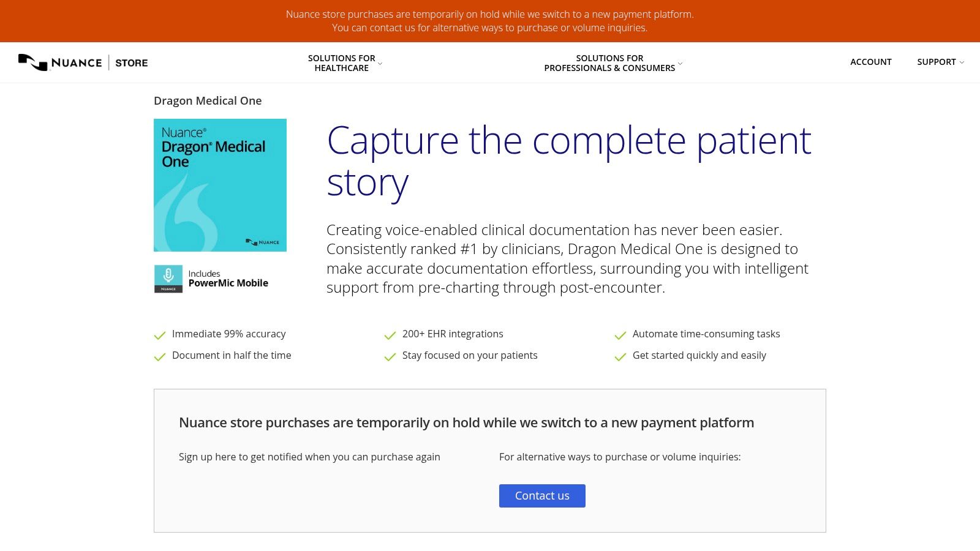This screenshot has width=980, height=551.
Task: Expand the Solutions for Professionals & Consumers chevron
Action: (x=680, y=64)
